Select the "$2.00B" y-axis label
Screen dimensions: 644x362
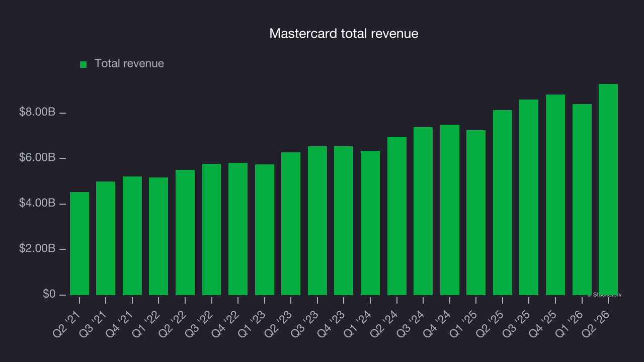37,249
